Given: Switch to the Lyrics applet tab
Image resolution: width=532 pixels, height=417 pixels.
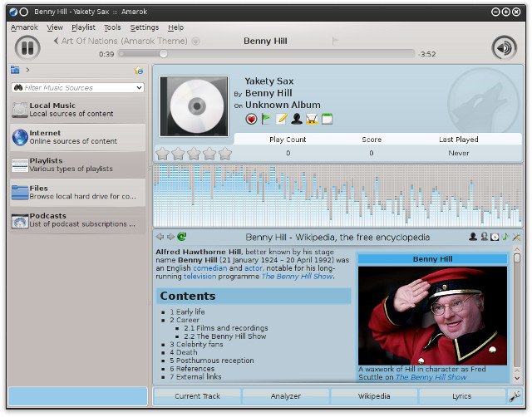Looking at the screenshot, I should point(462,396).
